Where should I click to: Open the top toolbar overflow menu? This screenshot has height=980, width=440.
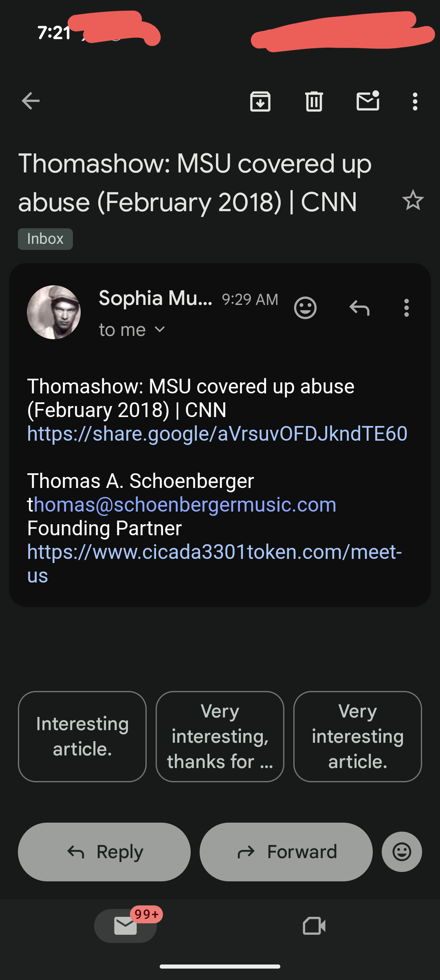pos(415,102)
